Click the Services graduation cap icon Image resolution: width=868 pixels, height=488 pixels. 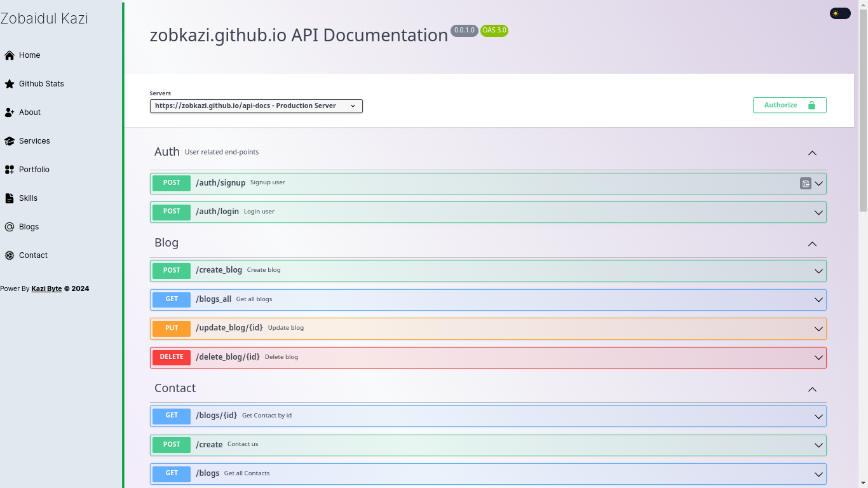coord(10,141)
